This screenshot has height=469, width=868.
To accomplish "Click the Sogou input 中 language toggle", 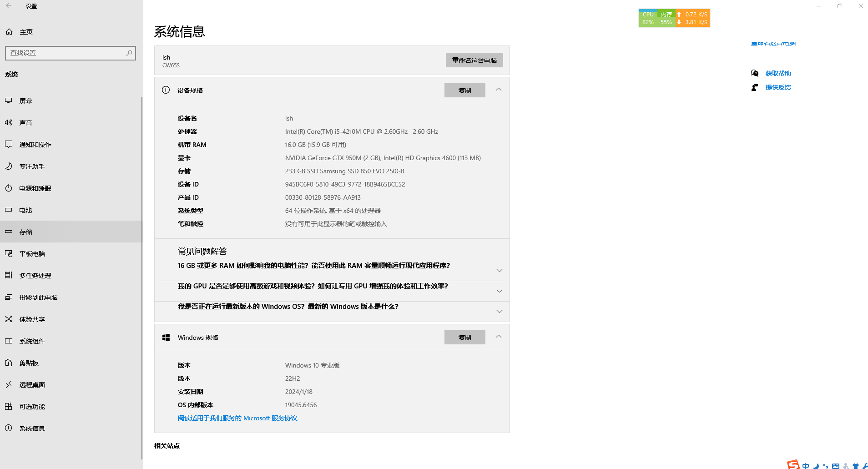I will [x=806, y=466].
